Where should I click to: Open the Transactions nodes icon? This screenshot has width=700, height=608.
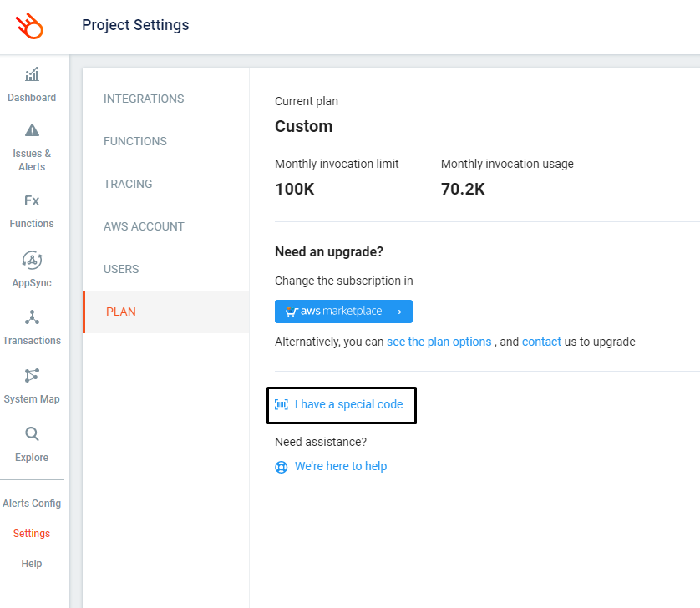click(x=32, y=317)
